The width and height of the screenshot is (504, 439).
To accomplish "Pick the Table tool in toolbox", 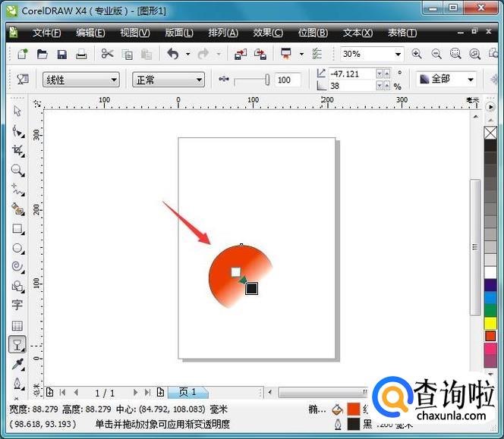I will tap(17, 325).
